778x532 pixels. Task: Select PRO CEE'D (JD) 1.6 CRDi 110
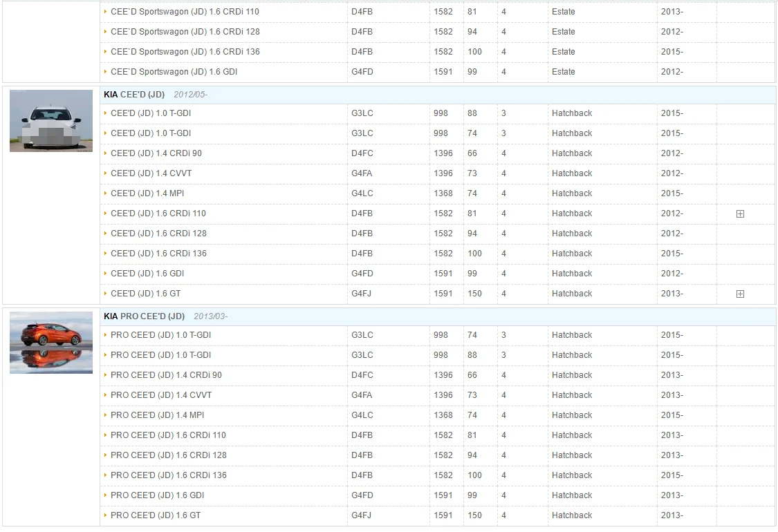point(168,435)
